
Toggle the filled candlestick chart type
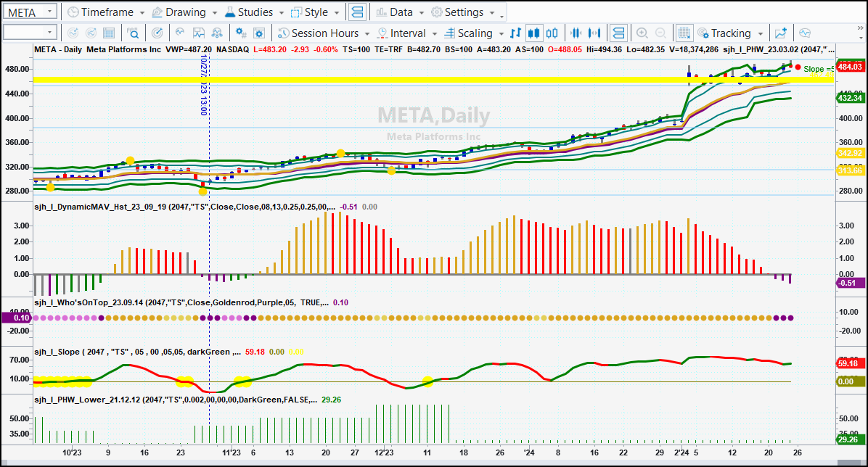click(x=533, y=33)
